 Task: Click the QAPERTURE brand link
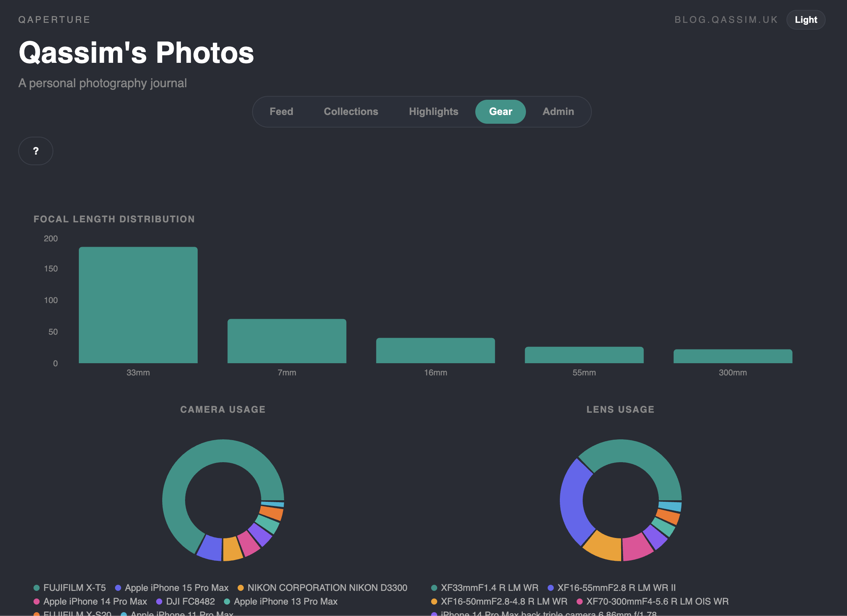(54, 20)
